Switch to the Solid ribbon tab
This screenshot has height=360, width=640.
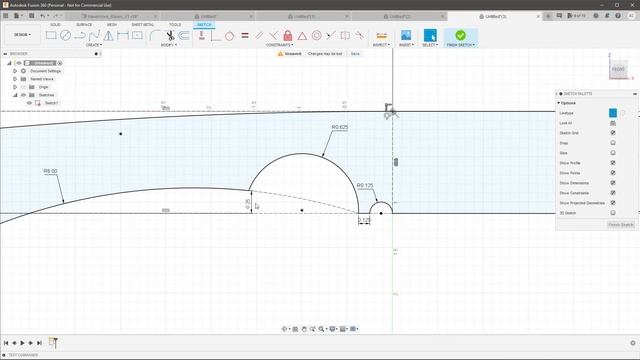click(55, 25)
